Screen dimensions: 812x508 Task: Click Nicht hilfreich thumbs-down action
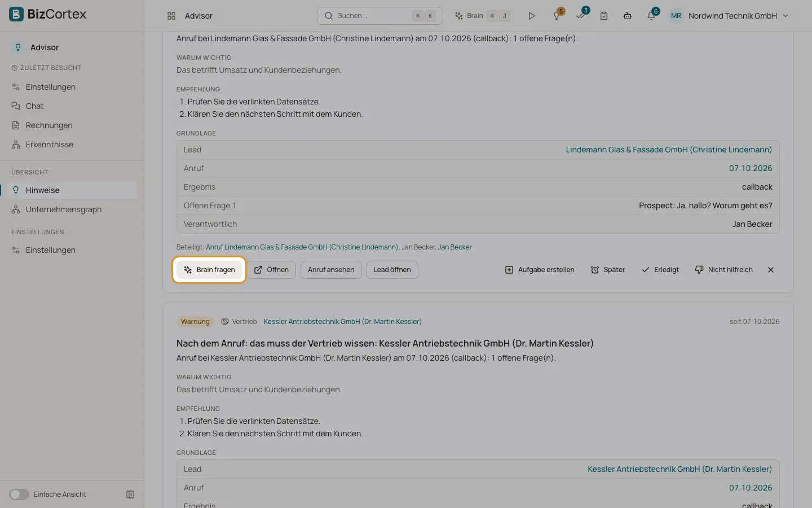click(723, 270)
